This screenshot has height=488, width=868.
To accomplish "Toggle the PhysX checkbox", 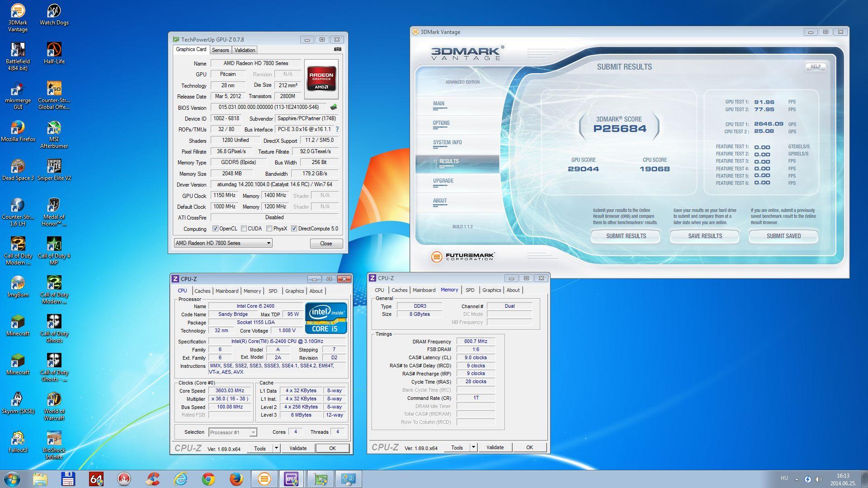I will tap(269, 229).
